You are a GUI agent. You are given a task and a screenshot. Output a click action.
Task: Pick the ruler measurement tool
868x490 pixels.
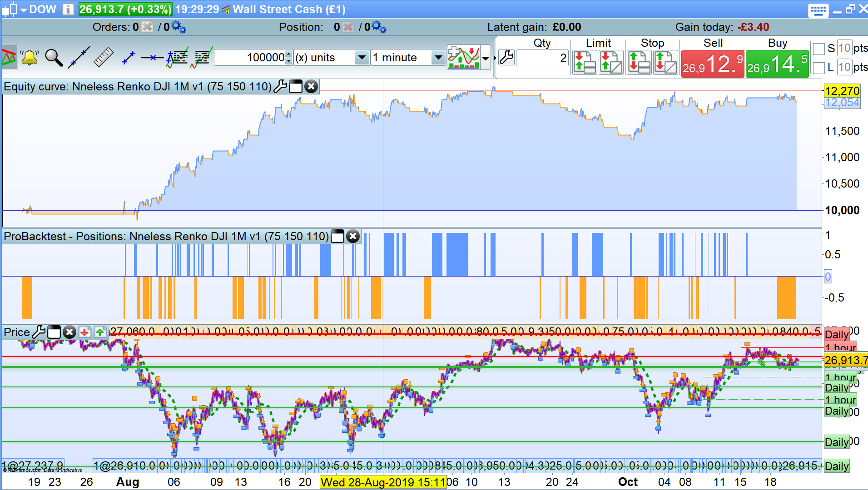click(x=103, y=58)
